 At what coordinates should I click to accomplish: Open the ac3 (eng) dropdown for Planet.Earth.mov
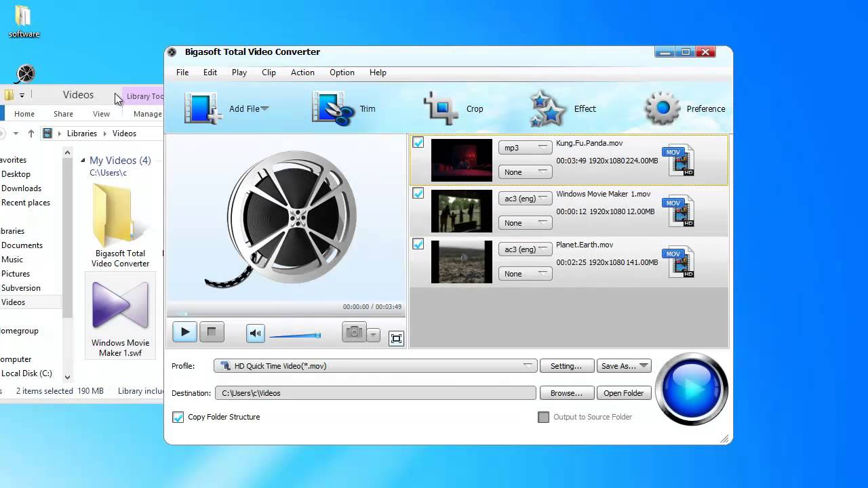click(x=525, y=249)
